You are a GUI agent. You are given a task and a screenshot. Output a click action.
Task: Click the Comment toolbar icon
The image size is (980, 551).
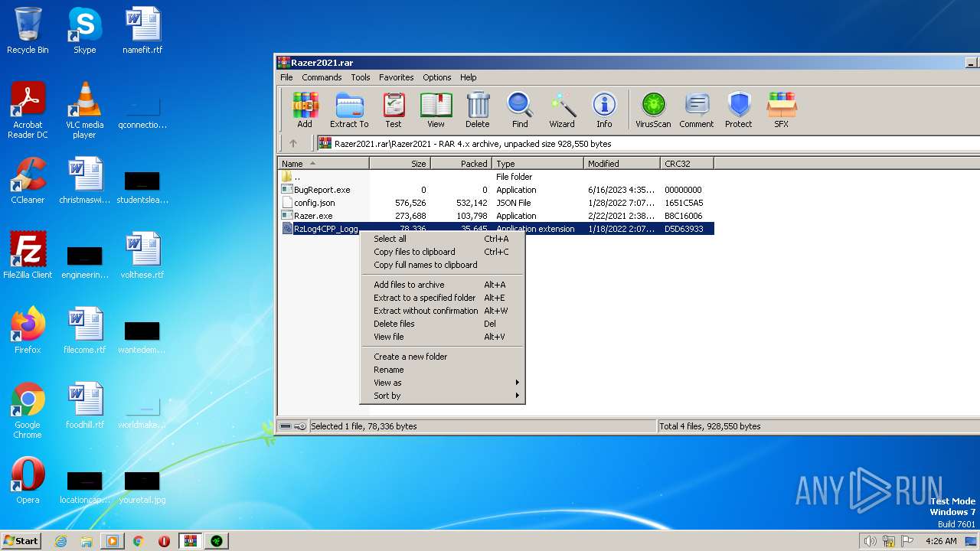696,109
